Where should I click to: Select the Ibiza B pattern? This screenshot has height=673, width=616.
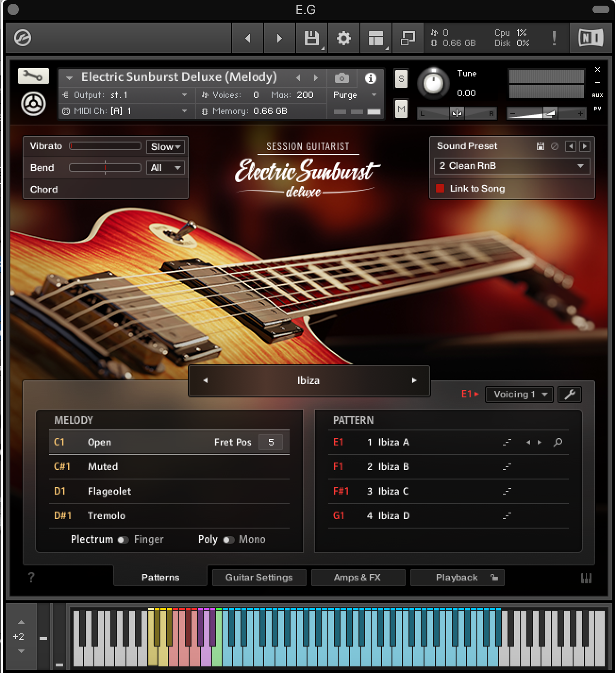coord(393,467)
